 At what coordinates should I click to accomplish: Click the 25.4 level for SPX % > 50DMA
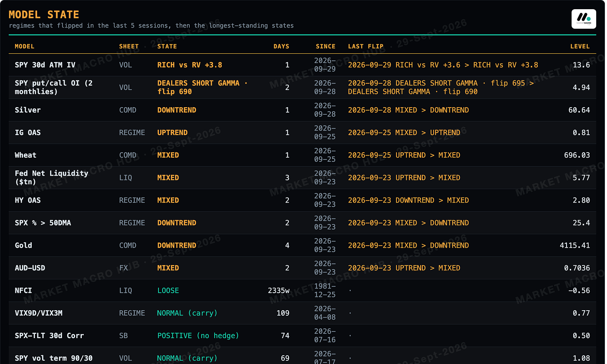[x=581, y=223]
